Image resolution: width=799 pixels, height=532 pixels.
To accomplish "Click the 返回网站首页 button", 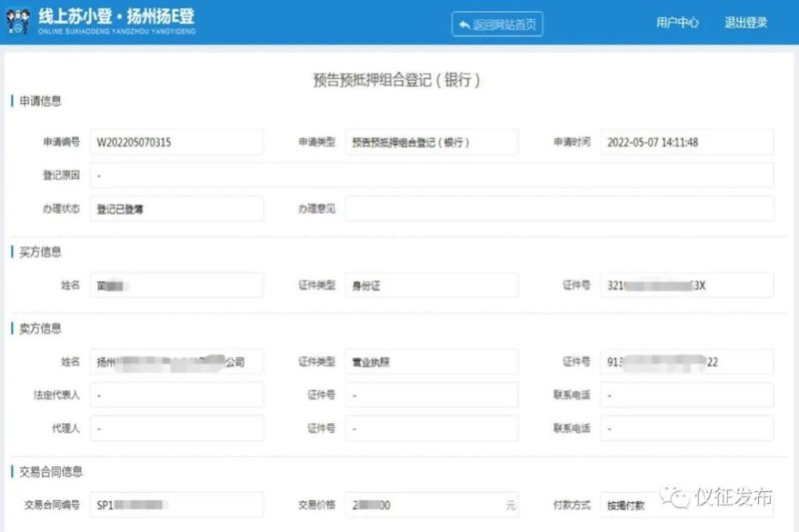I will [496, 24].
